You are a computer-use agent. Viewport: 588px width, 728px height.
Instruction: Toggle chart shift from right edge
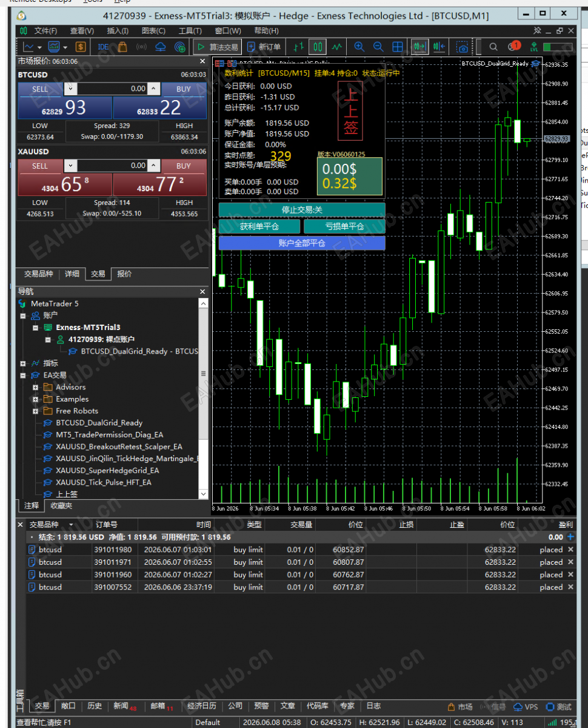point(439,47)
